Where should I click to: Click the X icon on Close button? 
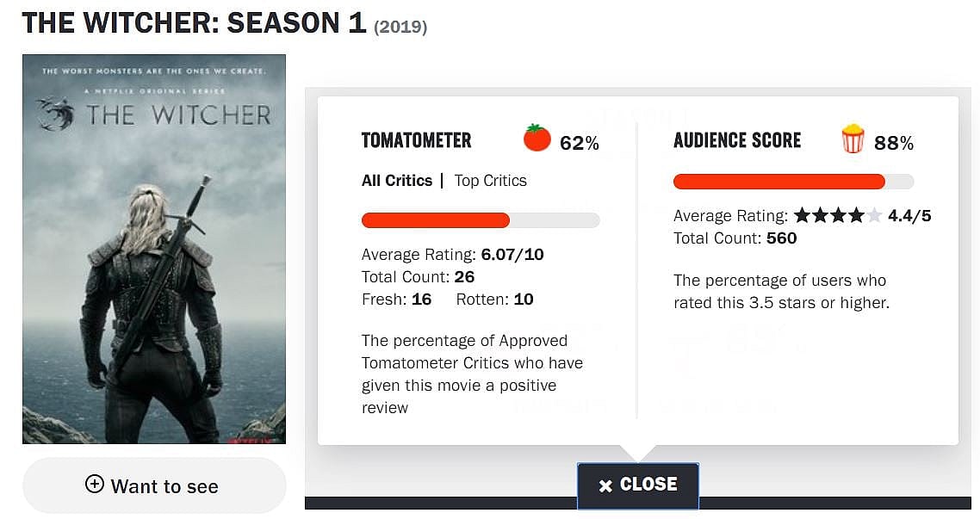click(x=605, y=486)
